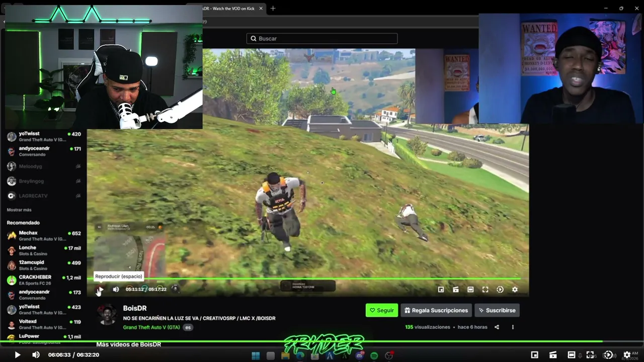Open settings gear in the Kick VOD player
This screenshot has width=644, height=362.
tap(515, 290)
